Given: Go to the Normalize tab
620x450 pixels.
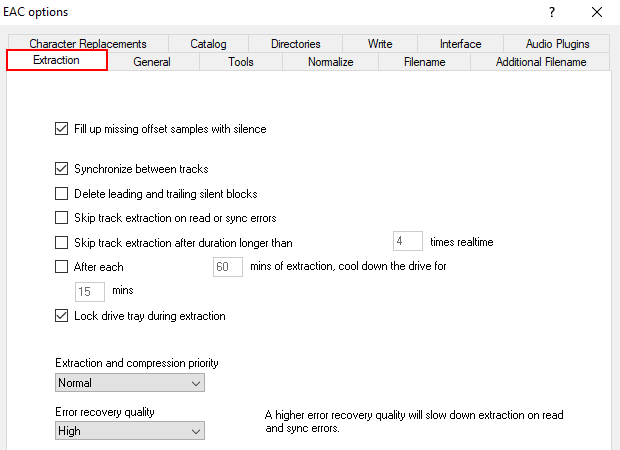Looking at the screenshot, I should click(331, 62).
